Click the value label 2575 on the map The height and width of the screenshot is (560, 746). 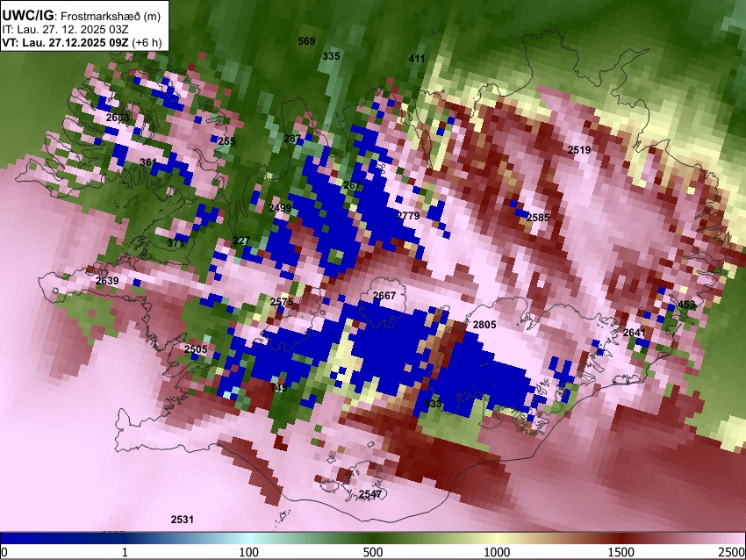282,302
